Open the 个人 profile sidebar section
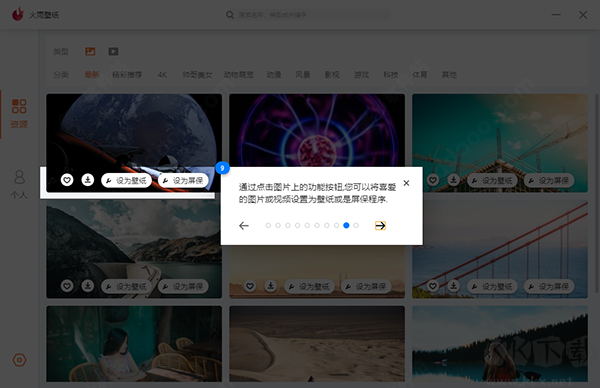This screenshot has height=388, width=600. (x=19, y=184)
